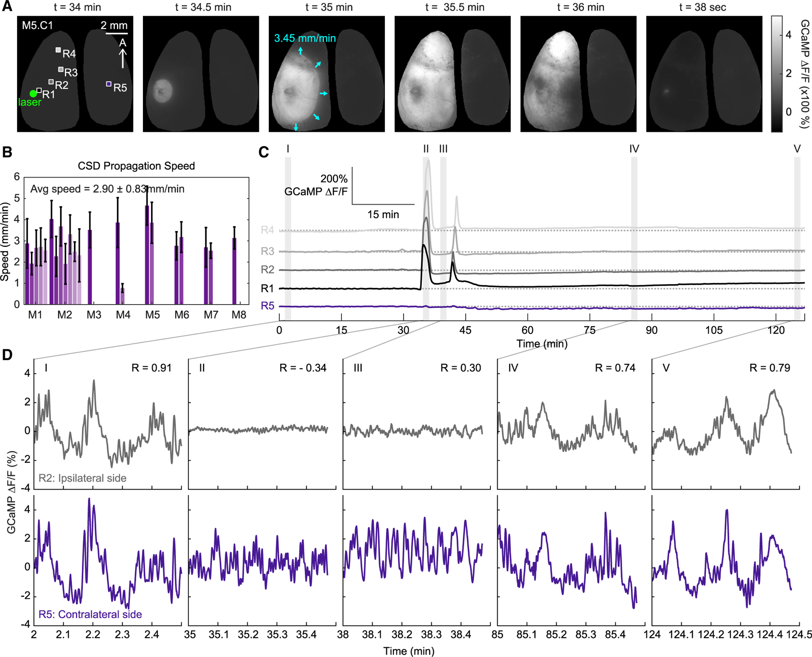This screenshot has width=812, height=657.
Task: Click the 'R5: Contralateral side' legend text
Action: (90, 614)
